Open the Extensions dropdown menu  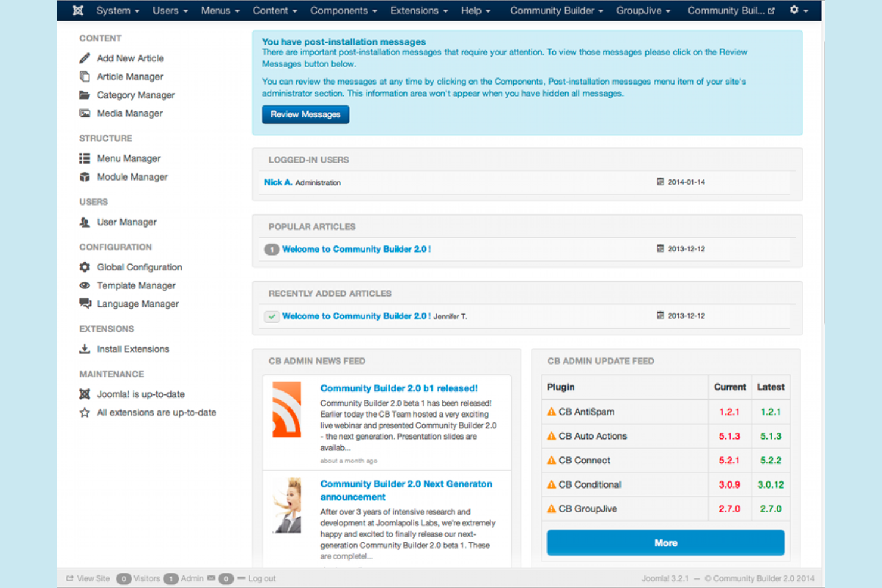pos(419,11)
